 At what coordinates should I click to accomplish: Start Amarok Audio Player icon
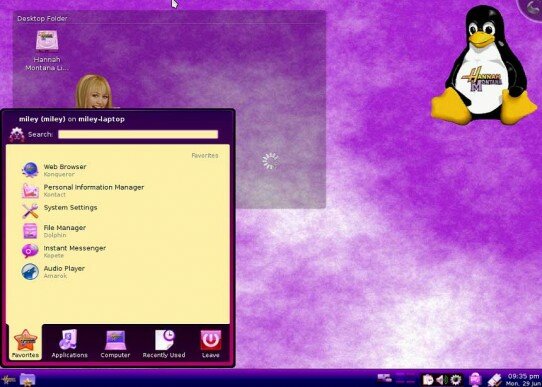(30, 272)
